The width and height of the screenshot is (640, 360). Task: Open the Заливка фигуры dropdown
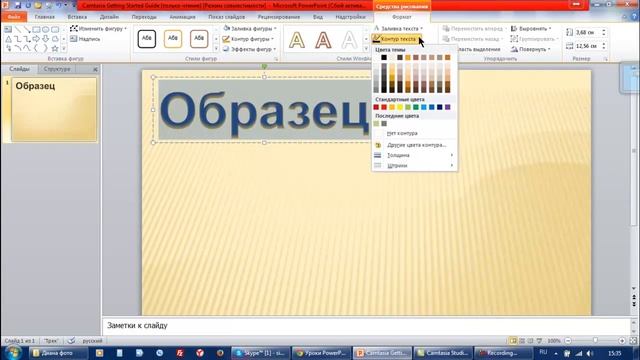250,29
